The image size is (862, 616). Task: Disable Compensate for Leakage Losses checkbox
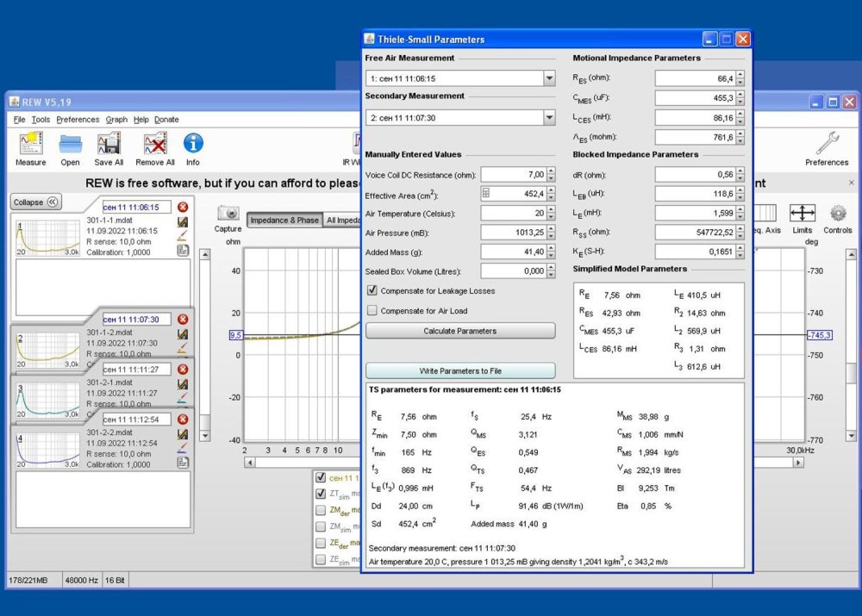pyautogui.click(x=372, y=291)
